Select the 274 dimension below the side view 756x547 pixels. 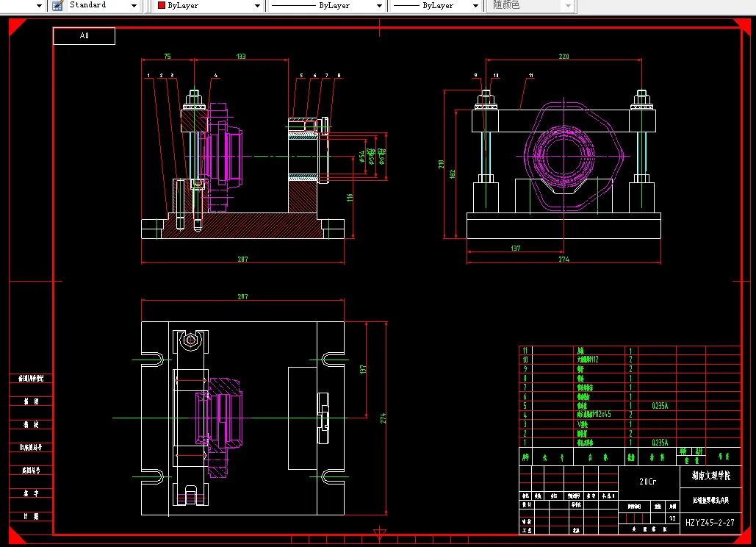coord(564,260)
